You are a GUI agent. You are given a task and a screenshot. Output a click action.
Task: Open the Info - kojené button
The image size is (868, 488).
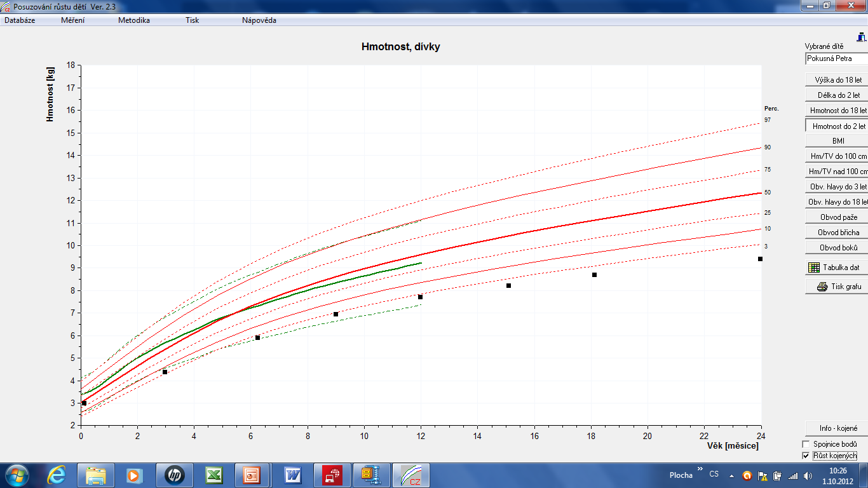pyautogui.click(x=836, y=428)
